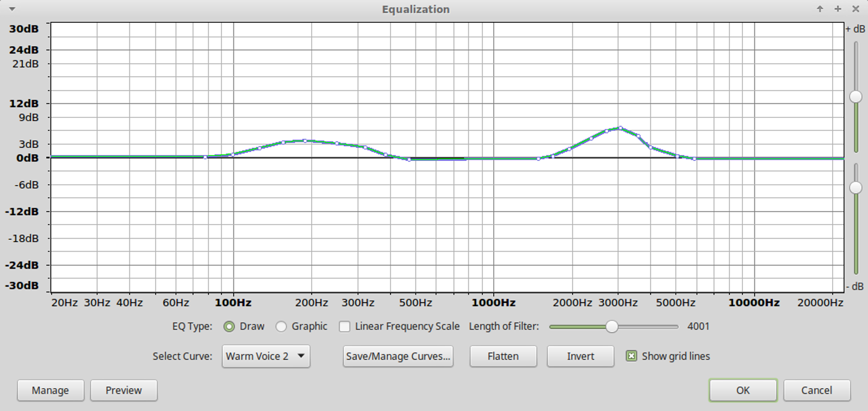Click the upper +dB vertical slider handle
The height and width of the screenshot is (411, 868).
point(856,97)
